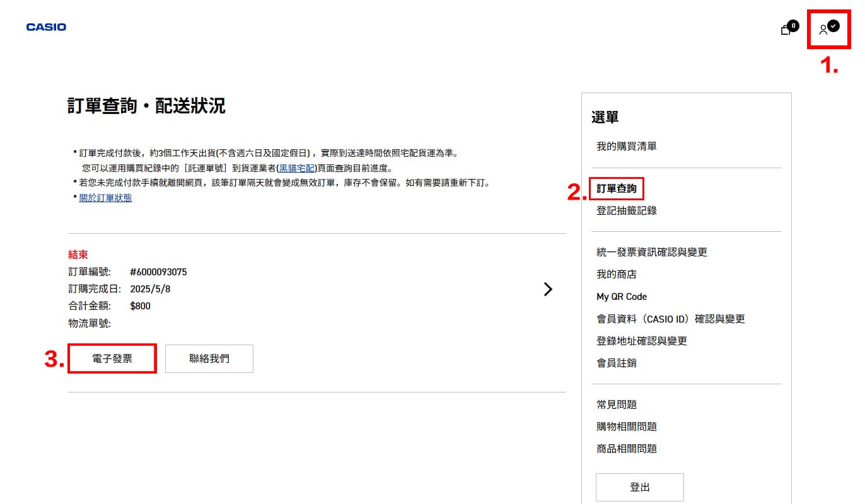Select 我的商店 menu item
865x504 pixels.
616,274
